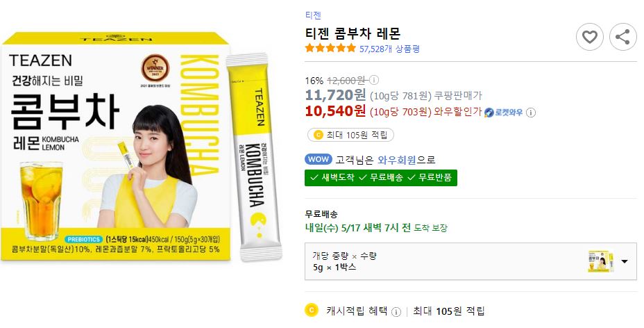Click the green 새벽도착 무료배송 무료반품 banner

point(381,178)
